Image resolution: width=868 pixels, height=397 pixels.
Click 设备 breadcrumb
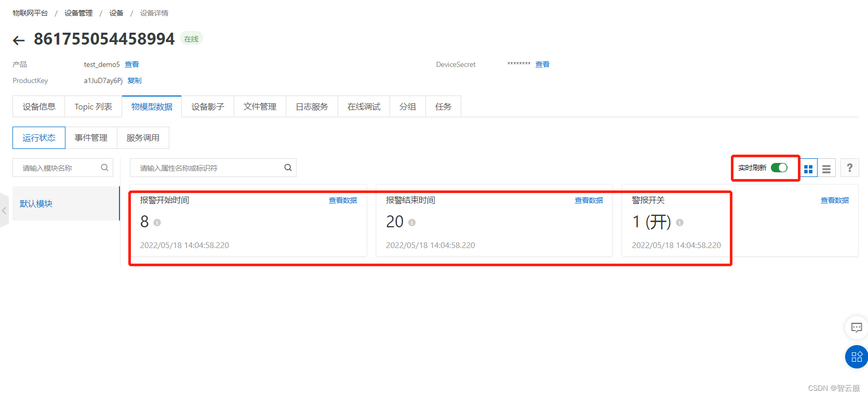point(116,13)
